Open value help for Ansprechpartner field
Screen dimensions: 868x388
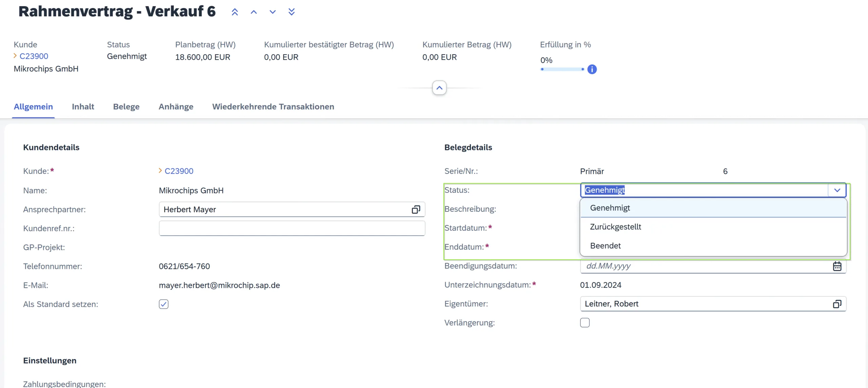pos(416,210)
